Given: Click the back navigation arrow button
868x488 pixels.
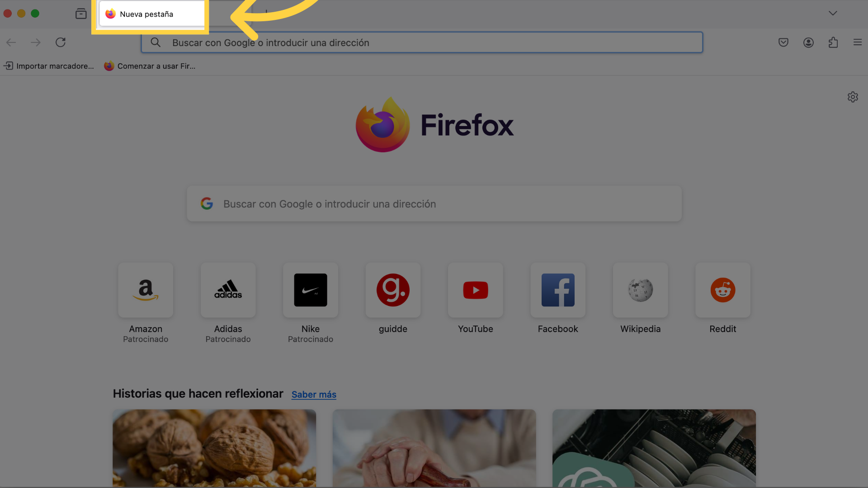Looking at the screenshot, I should click(x=11, y=42).
